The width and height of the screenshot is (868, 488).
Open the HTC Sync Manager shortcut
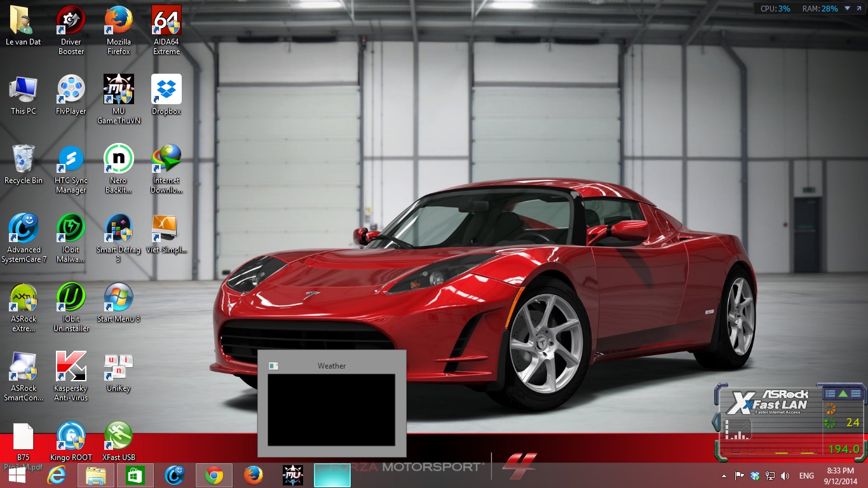[71, 169]
